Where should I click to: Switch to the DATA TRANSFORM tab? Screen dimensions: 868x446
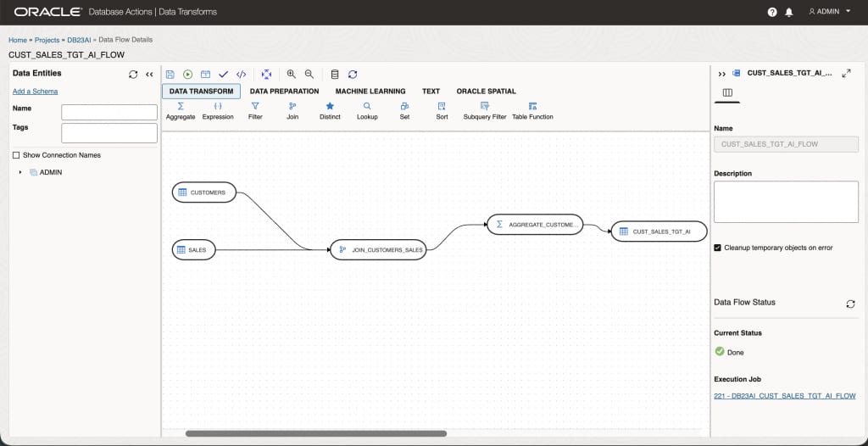click(201, 92)
